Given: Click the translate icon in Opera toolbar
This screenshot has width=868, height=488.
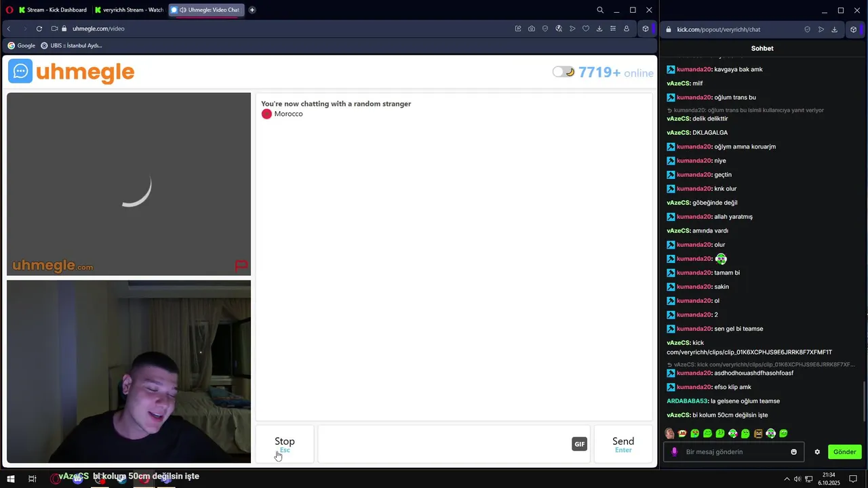Looking at the screenshot, I should coord(559,28).
